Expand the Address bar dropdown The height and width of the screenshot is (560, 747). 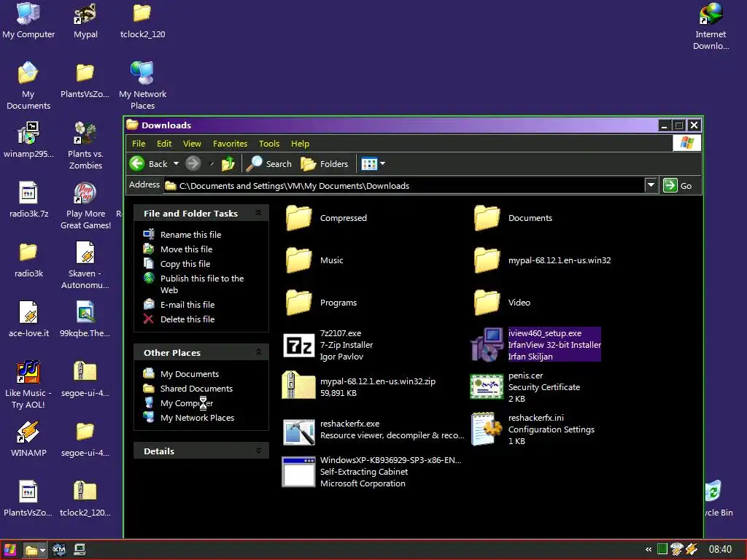click(x=651, y=184)
